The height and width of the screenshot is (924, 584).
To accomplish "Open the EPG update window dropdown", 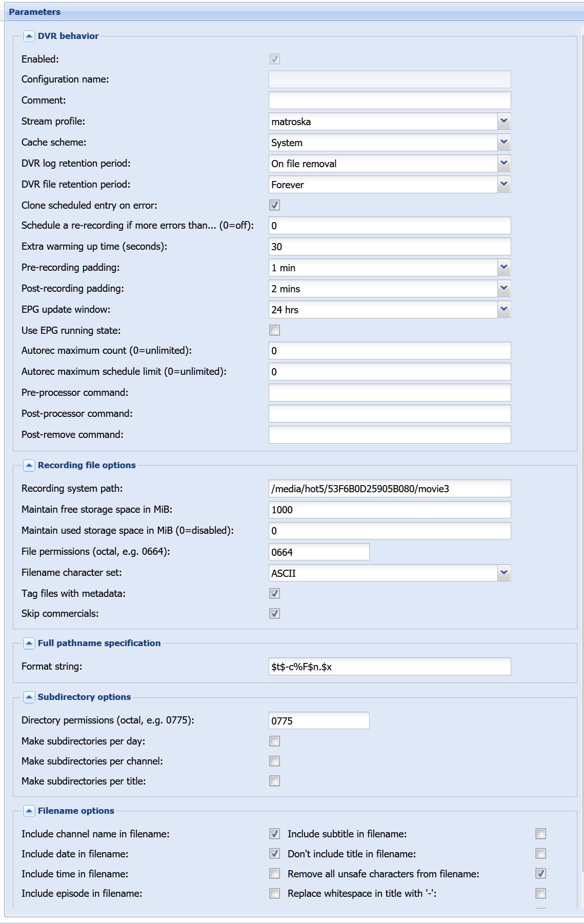I will point(504,310).
